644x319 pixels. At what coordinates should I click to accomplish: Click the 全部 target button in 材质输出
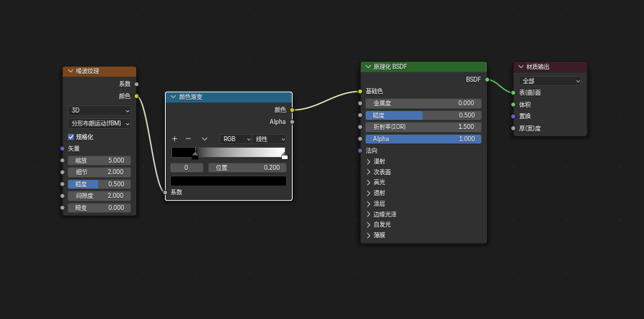click(549, 81)
